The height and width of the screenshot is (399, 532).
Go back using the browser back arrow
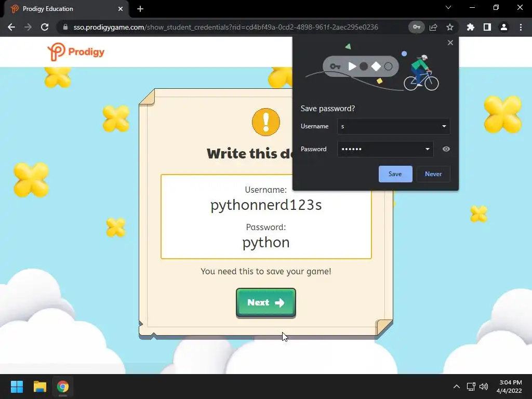(11, 27)
